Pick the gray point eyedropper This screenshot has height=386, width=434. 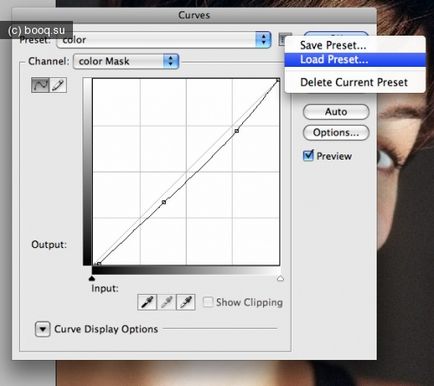(x=166, y=302)
